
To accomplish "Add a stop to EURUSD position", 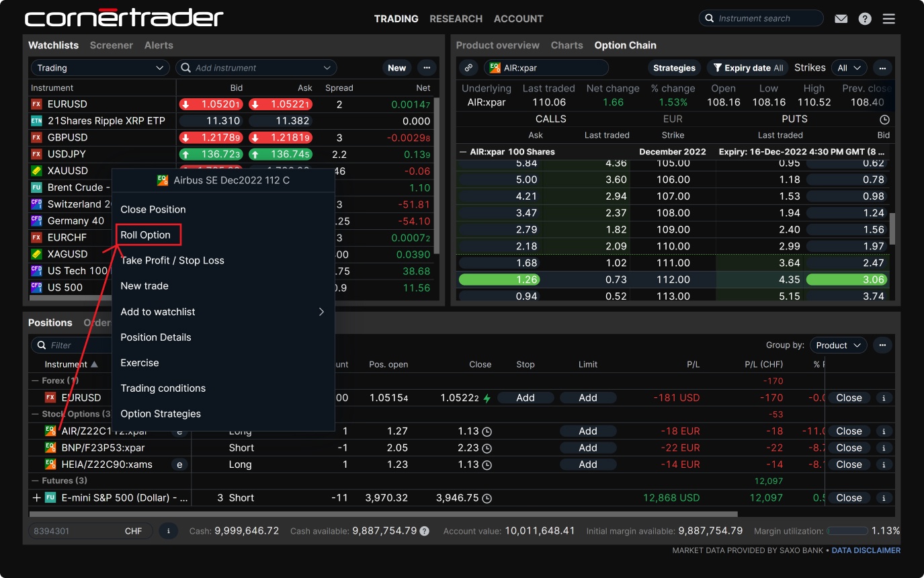I will coord(526,398).
